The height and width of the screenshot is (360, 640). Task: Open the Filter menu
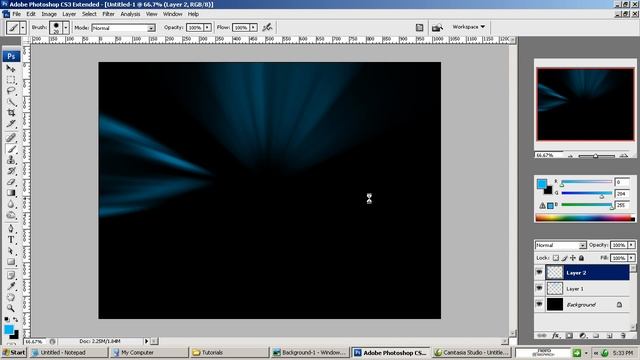tap(108, 14)
